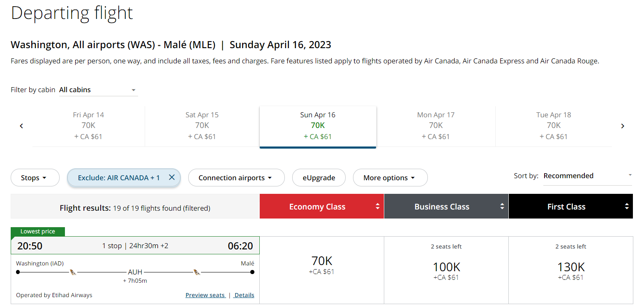View Details of the lowest price flight
Viewport: 644px width, 307px height.
(244, 295)
